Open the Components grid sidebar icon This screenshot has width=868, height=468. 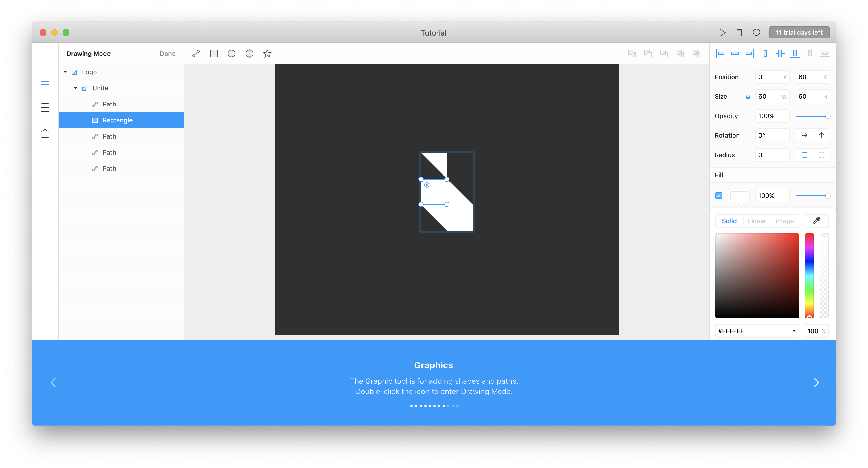[x=45, y=108]
